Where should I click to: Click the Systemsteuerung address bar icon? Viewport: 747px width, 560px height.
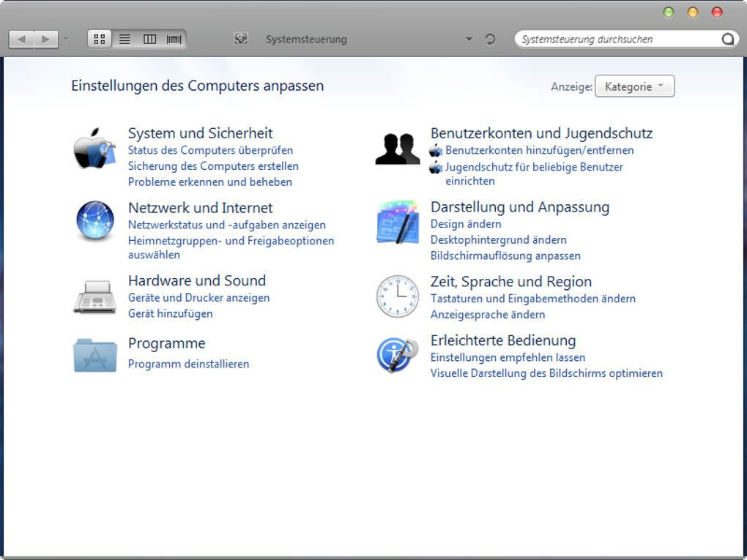point(241,39)
